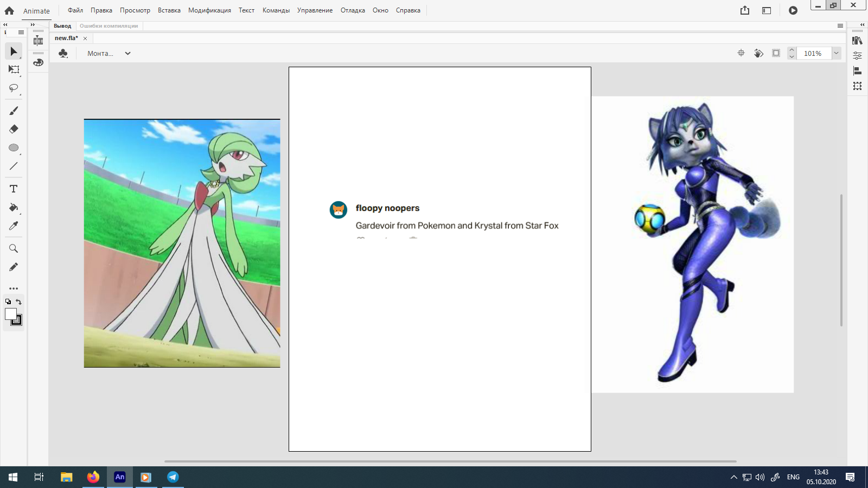Expand the right panel dock
This screenshot has width=868, height=488.
coord(862,25)
